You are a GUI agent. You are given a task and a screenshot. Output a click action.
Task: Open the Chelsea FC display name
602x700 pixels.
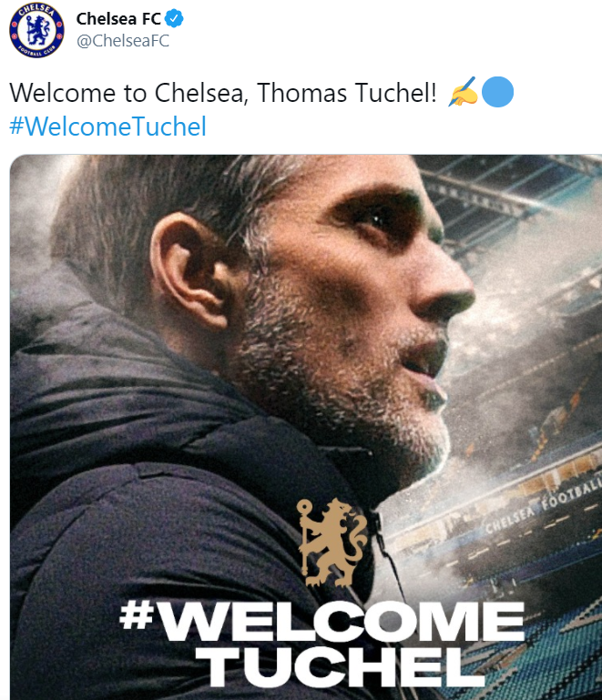pyautogui.click(x=118, y=19)
